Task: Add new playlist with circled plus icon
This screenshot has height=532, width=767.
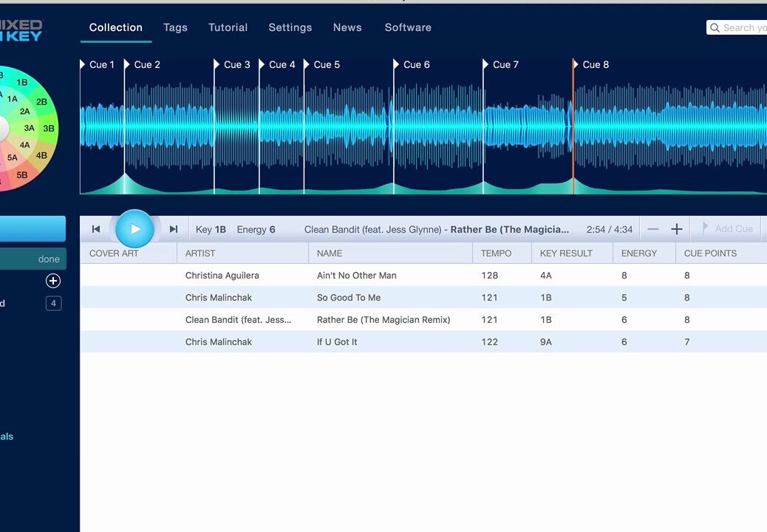Action: pyautogui.click(x=53, y=281)
